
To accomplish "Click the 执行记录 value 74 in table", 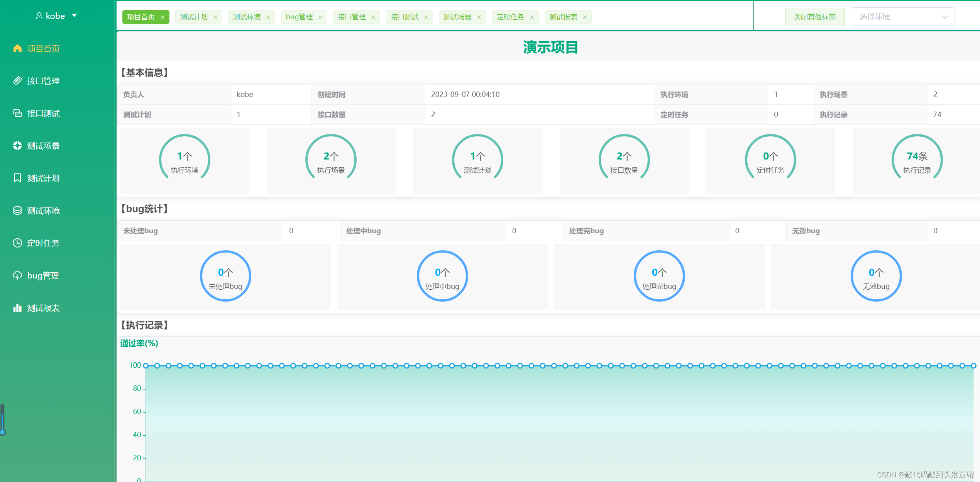I will 937,114.
